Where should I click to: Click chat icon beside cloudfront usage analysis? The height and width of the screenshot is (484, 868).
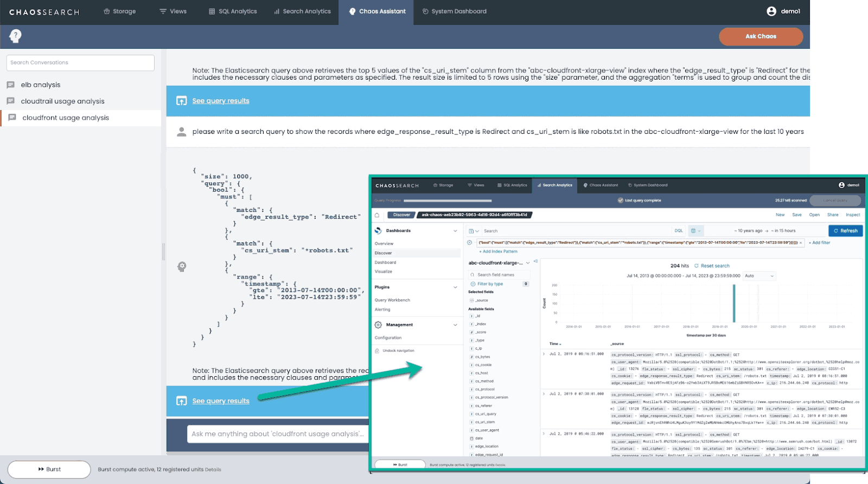point(12,118)
